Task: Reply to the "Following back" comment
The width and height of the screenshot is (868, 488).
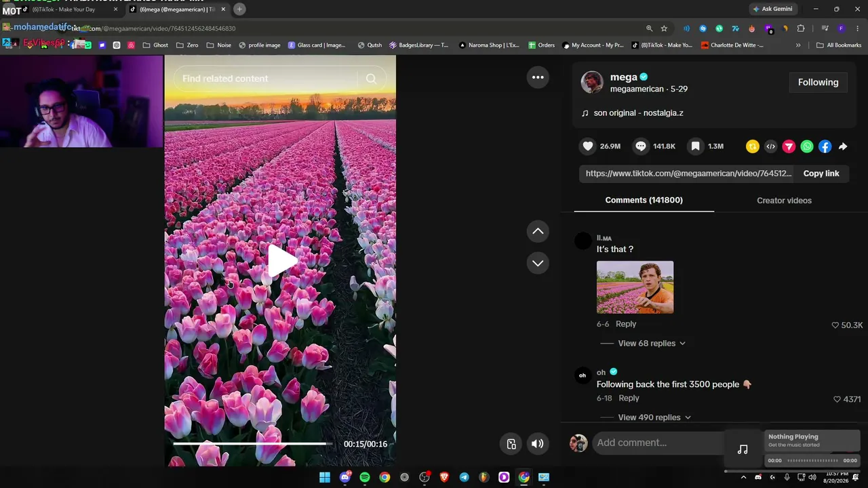Action: (x=629, y=399)
